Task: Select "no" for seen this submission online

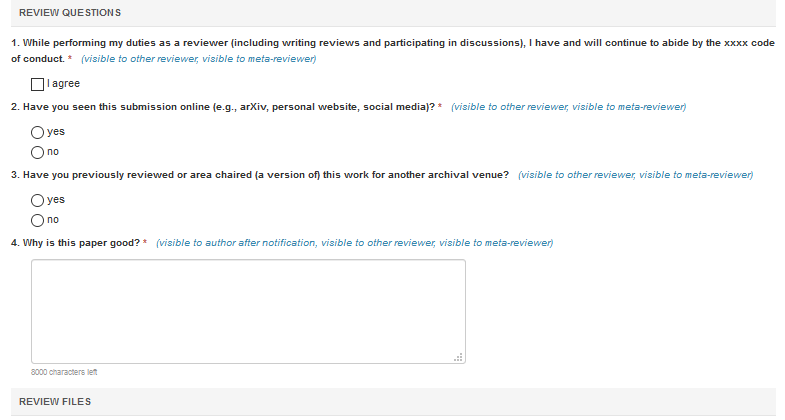Action: [x=37, y=152]
